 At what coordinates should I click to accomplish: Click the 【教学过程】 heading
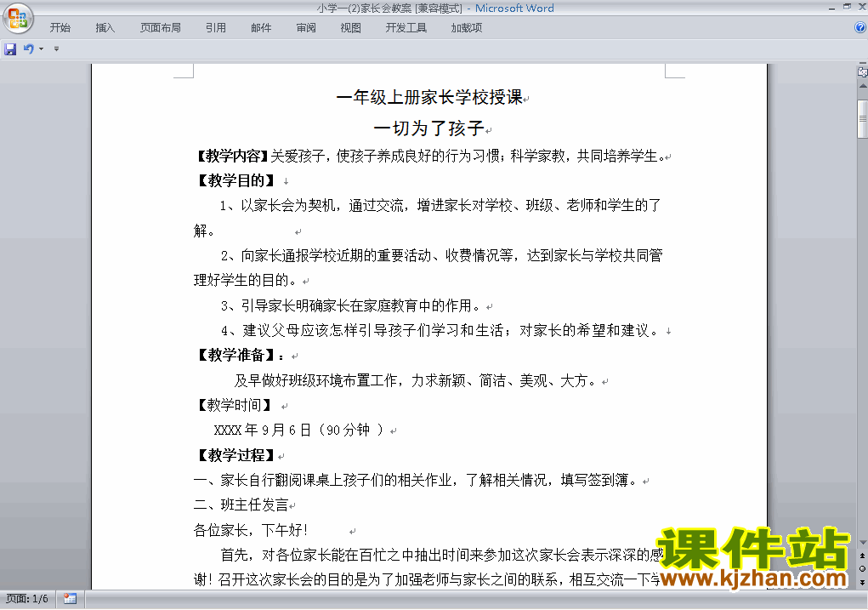(236, 455)
